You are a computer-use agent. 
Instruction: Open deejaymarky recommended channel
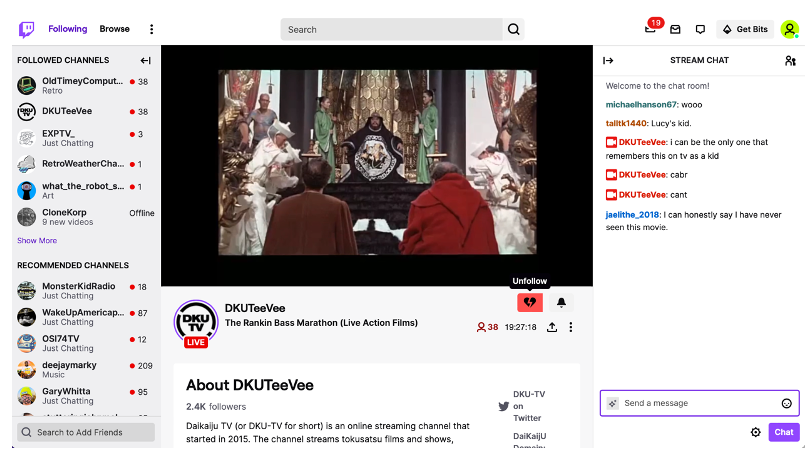pyautogui.click(x=86, y=369)
